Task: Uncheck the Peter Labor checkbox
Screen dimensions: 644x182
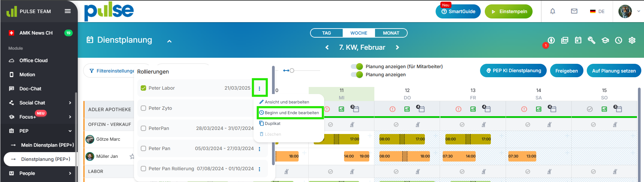Action: (x=143, y=88)
